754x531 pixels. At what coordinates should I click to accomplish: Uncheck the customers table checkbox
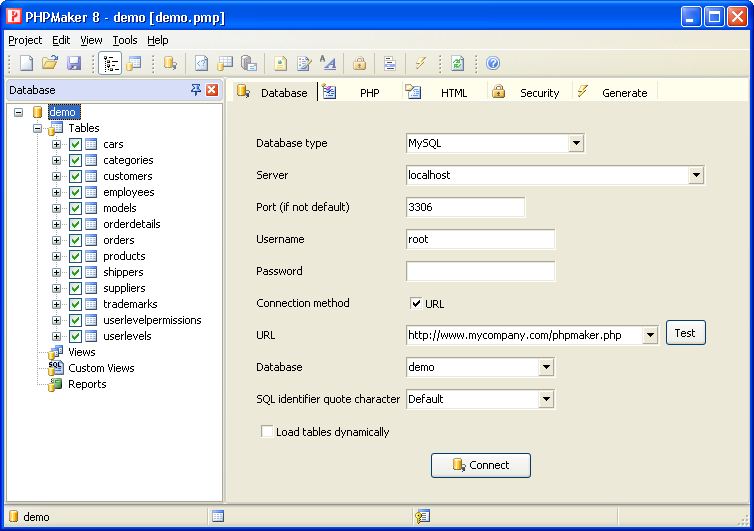click(75, 176)
